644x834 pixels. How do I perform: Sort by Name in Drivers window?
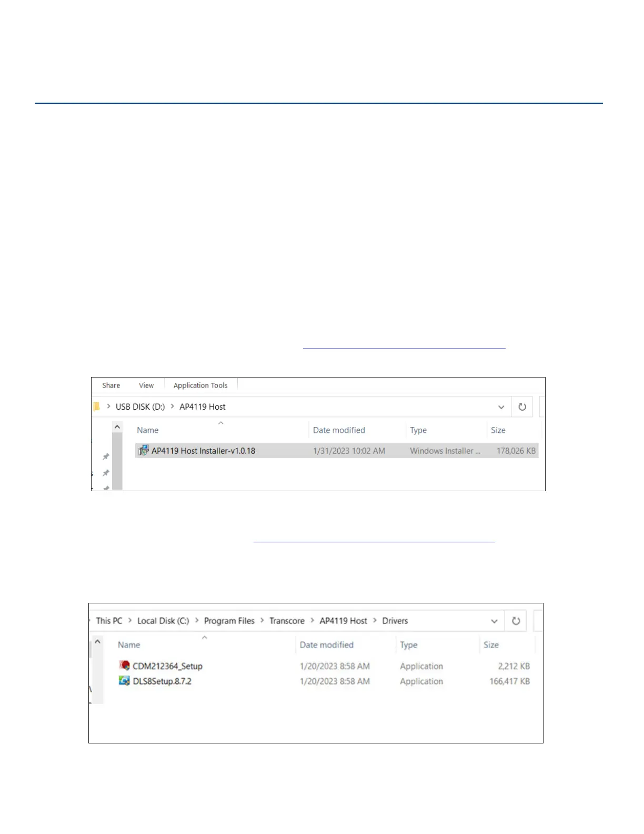tap(129, 644)
